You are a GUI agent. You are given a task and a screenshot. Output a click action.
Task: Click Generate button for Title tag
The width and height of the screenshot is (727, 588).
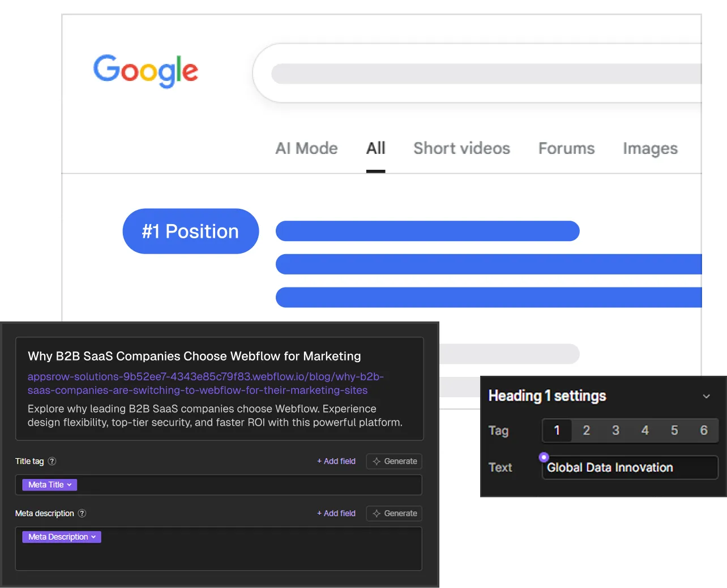(394, 461)
